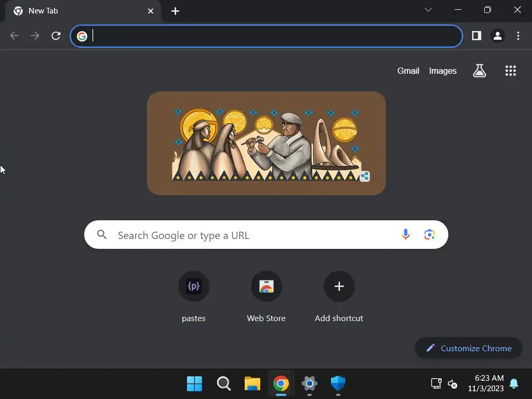Click the magnifier icon in the search box
The image size is (532, 399).
pyautogui.click(x=102, y=234)
